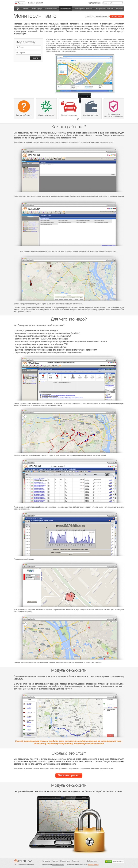
Task: Open the Карта сайта footer link
Action: (46, 861)
